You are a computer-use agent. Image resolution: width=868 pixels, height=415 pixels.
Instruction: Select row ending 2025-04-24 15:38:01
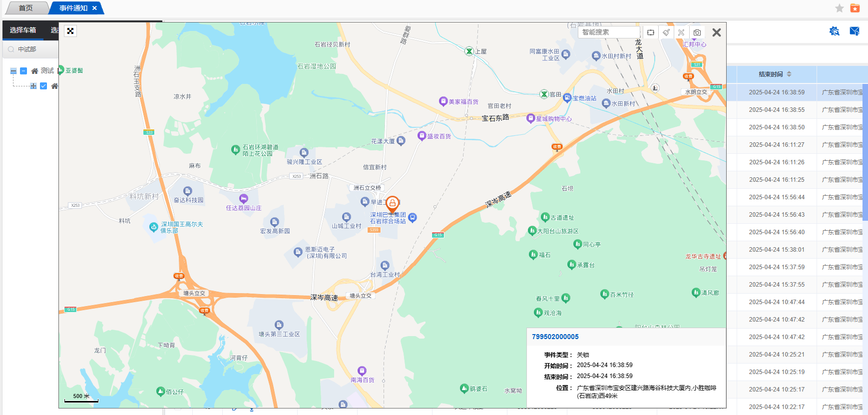pos(797,250)
